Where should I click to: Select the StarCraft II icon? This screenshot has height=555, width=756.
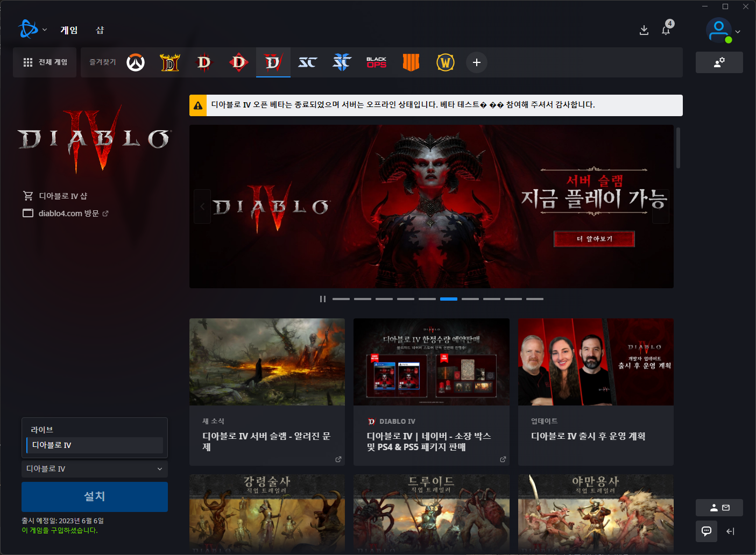[x=342, y=63]
